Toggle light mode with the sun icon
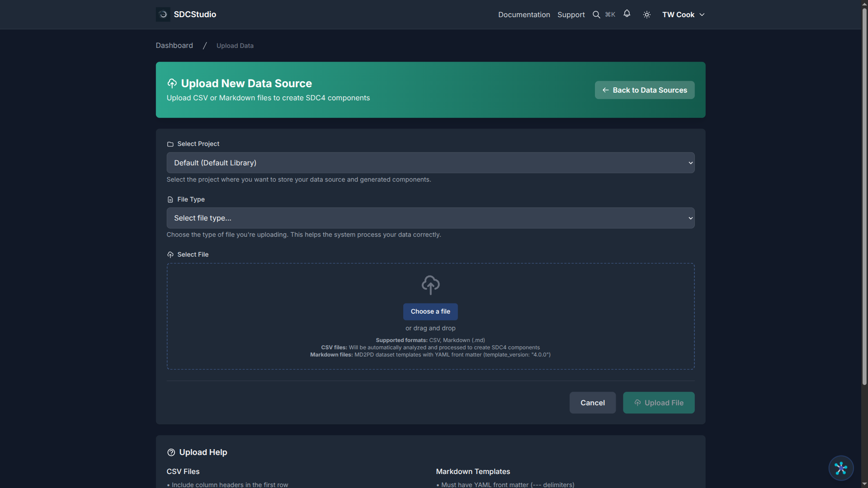 (x=646, y=14)
